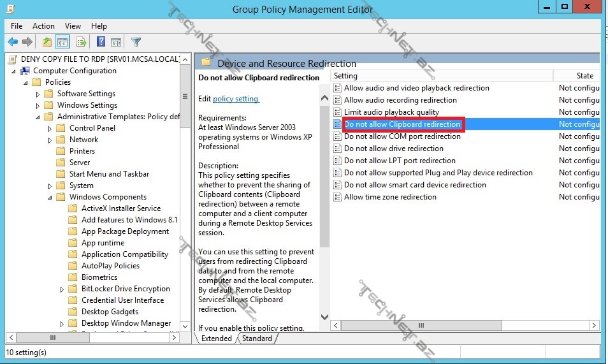
Task: Expand the Windows Settings node
Action: pos(38,106)
